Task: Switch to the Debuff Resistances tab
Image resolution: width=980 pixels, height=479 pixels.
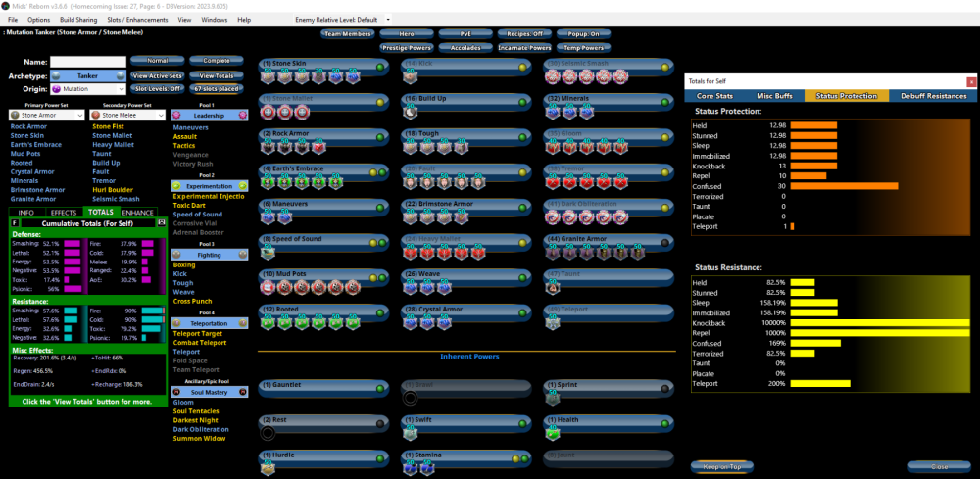Action: (932, 96)
